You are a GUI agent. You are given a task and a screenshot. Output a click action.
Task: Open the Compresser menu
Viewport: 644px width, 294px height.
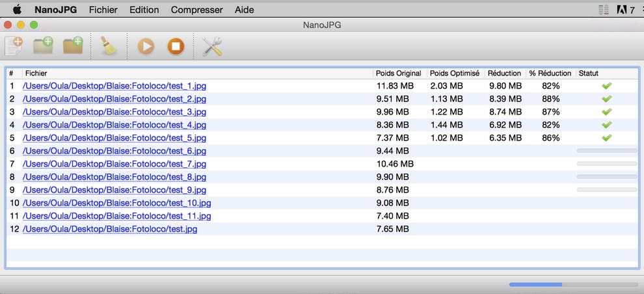pos(196,10)
